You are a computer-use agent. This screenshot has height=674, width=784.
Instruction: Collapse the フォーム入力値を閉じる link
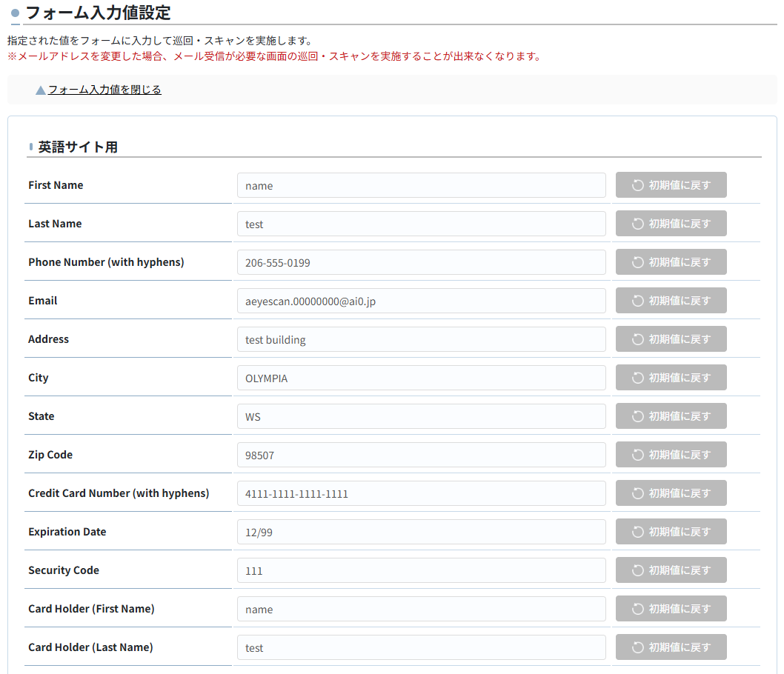pos(104,90)
